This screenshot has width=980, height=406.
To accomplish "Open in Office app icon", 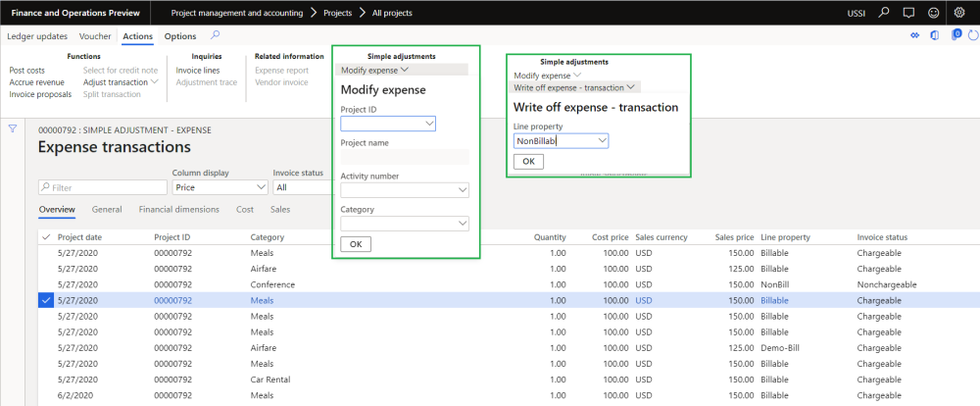I will pos(933,36).
